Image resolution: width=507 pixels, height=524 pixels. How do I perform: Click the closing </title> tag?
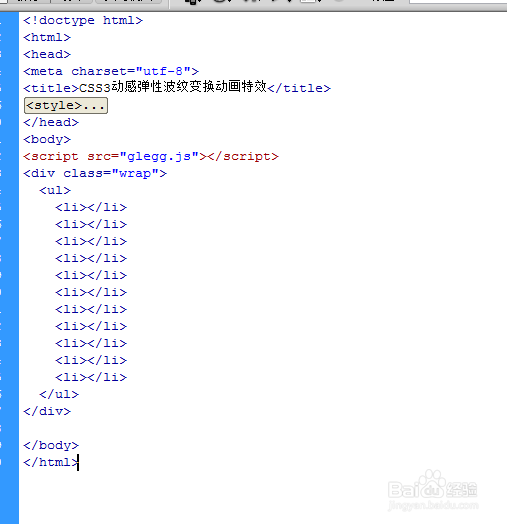point(299,88)
